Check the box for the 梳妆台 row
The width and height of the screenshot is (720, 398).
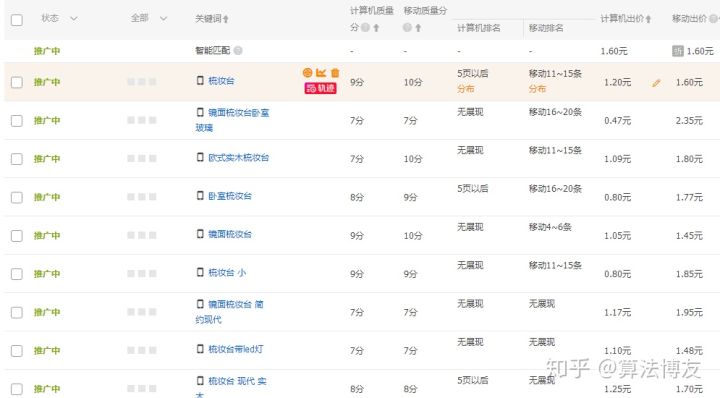(17, 82)
